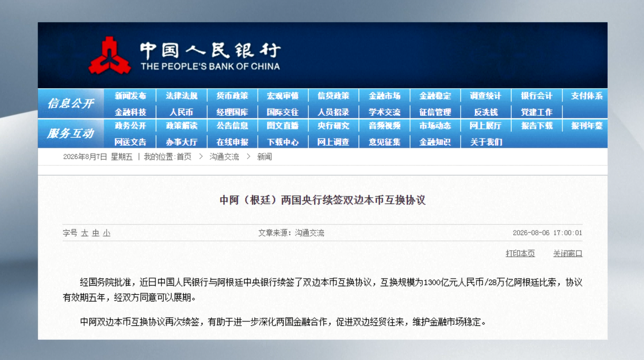Click the paragraph starting with 中阿双边本币互换协议再次续签
644x360 pixels.
[x=284, y=322]
